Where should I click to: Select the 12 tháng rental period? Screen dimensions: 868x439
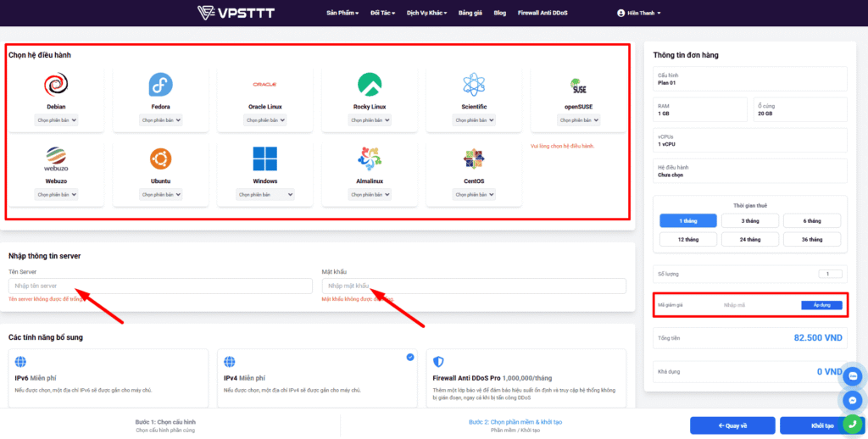point(688,240)
